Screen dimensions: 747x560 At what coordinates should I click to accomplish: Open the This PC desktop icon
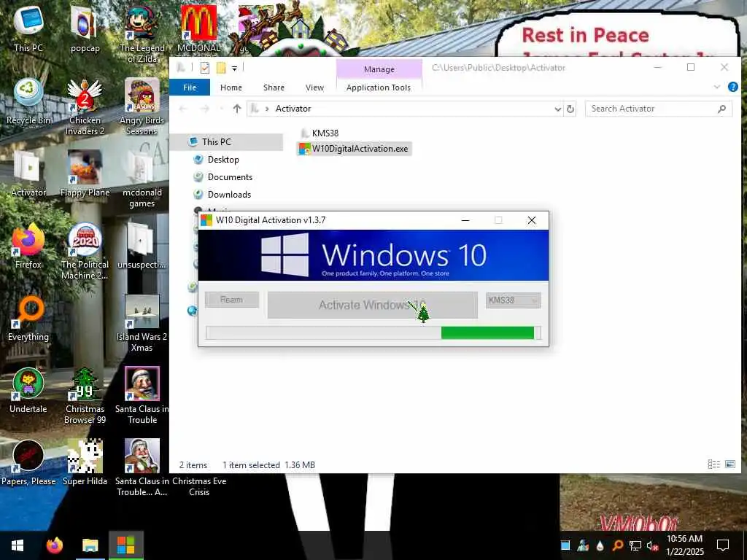click(28, 28)
